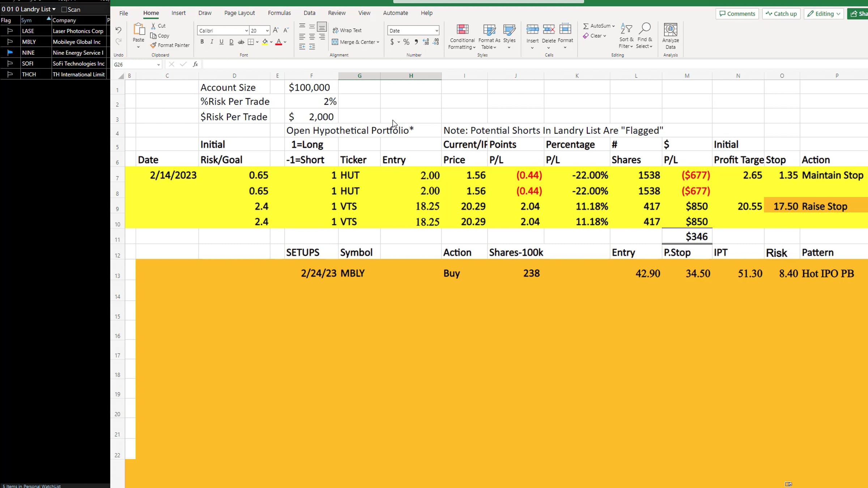Copy the selected cells

(x=159, y=36)
